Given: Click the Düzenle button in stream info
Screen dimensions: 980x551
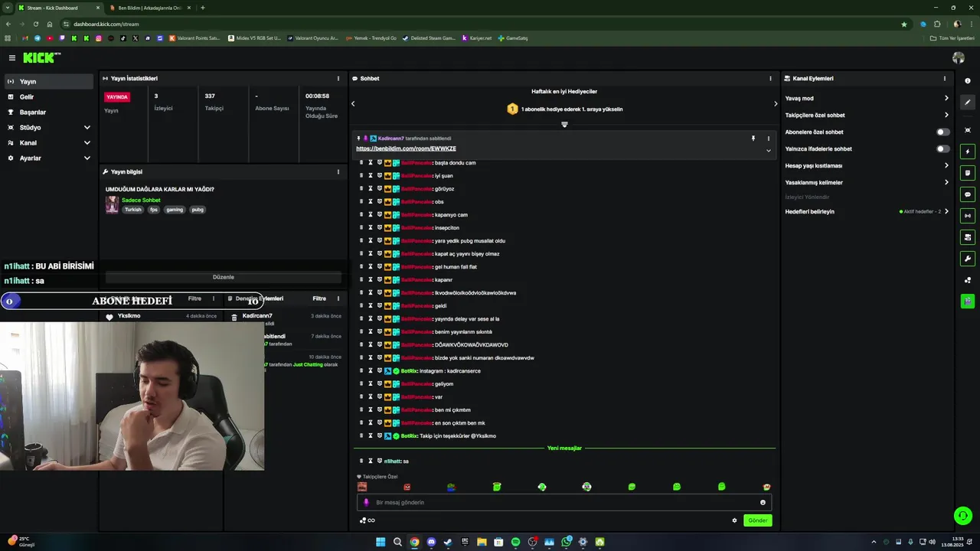Looking at the screenshot, I should (x=224, y=277).
